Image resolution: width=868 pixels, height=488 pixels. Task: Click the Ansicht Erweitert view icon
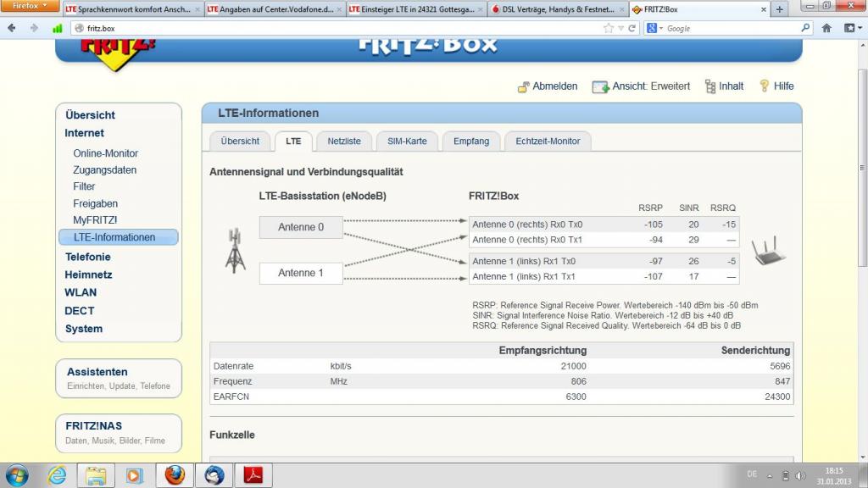pyautogui.click(x=600, y=87)
